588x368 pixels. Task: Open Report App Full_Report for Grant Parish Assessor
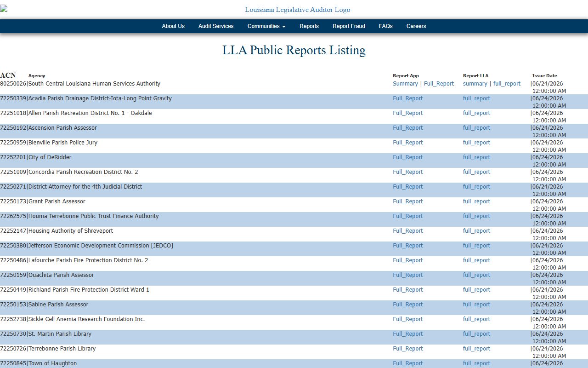(x=408, y=201)
